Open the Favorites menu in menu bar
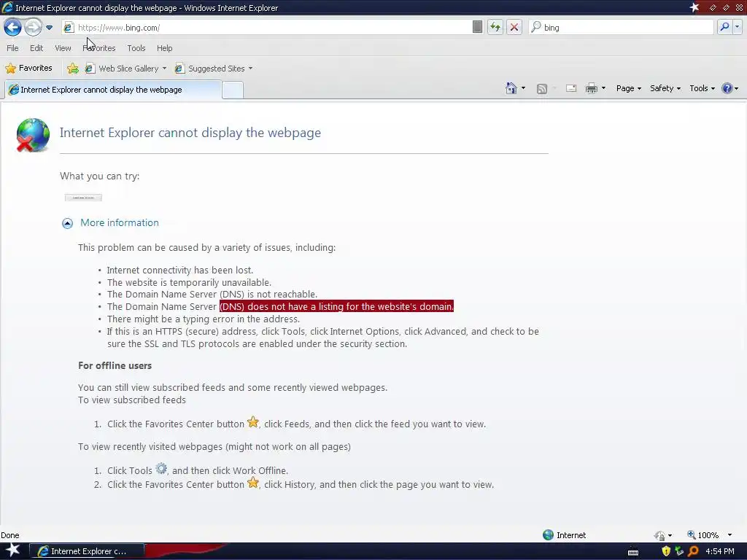747x560 pixels. pos(99,48)
